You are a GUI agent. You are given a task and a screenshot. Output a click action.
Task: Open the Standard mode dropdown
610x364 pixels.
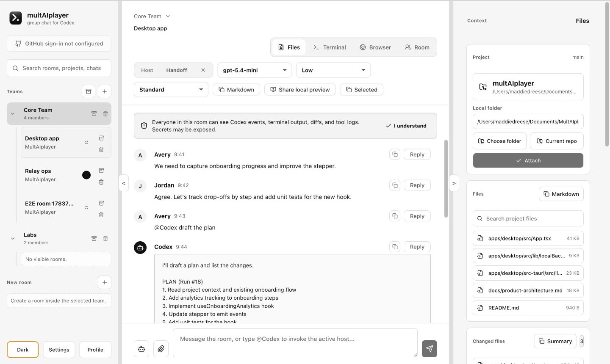point(171,90)
